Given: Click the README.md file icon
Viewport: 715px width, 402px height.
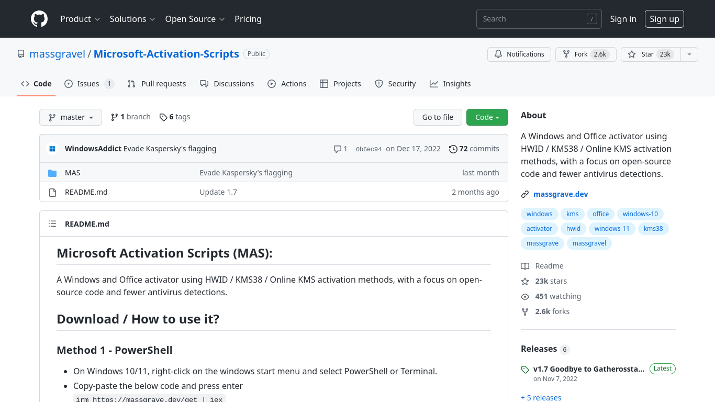Looking at the screenshot, I should click(53, 191).
